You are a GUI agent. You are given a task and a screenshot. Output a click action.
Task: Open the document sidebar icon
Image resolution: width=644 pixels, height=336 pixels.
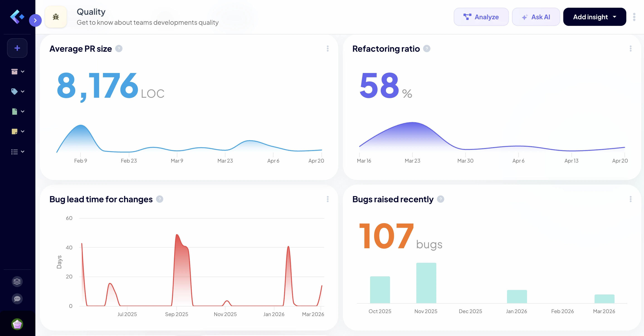pos(15,112)
